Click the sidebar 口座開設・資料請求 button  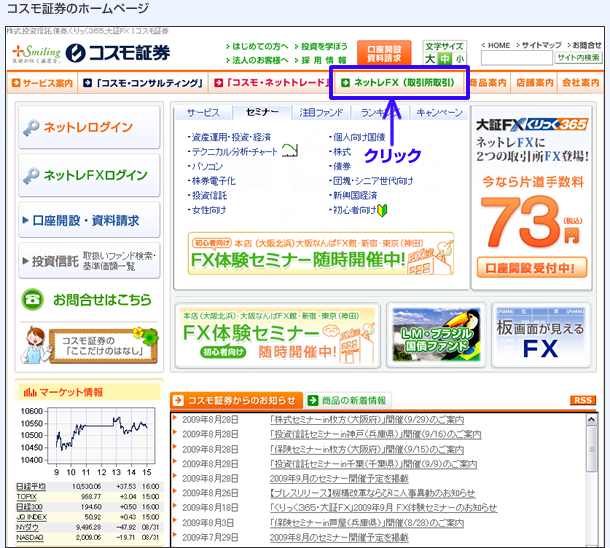coord(89,221)
